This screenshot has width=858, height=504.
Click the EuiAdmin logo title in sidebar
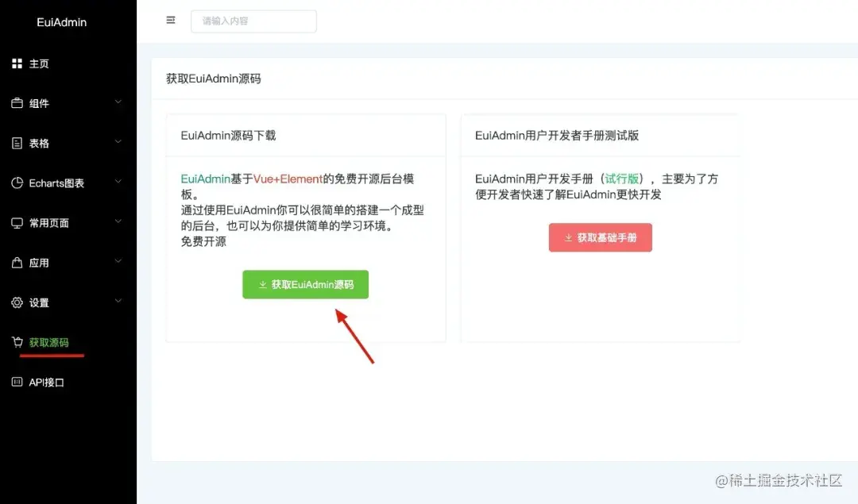pyautogui.click(x=62, y=22)
